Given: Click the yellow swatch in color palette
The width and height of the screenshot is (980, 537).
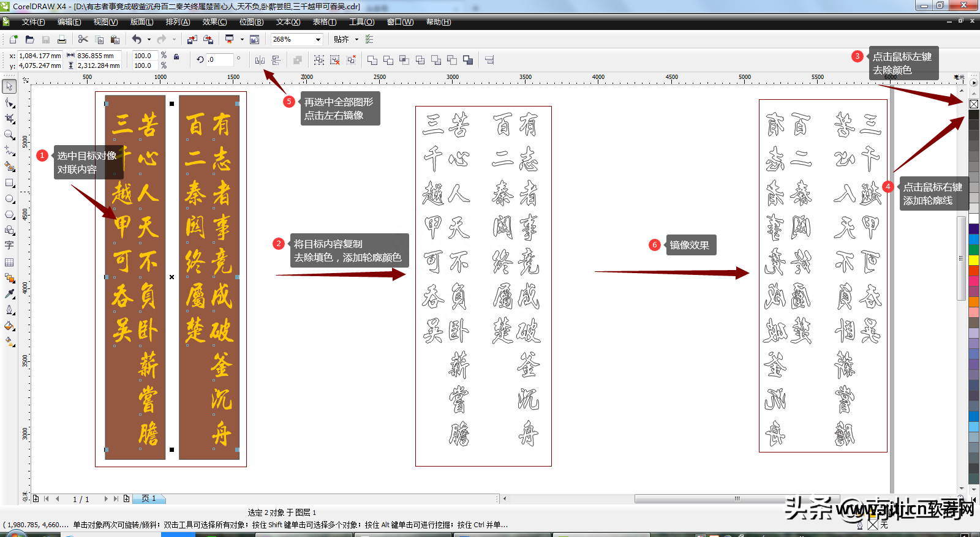Looking at the screenshot, I should 974,260.
